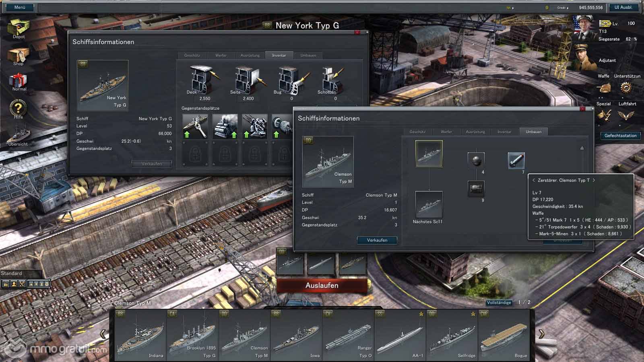Click the steam engine item slot

[x=225, y=126]
